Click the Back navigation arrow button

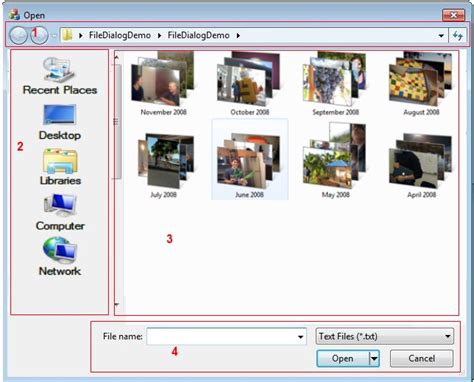[x=18, y=35]
